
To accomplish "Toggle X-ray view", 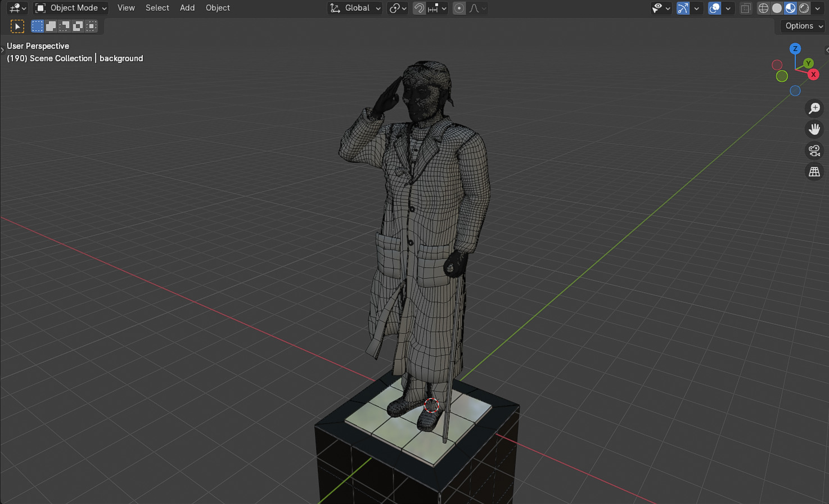I will click(746, 8).
